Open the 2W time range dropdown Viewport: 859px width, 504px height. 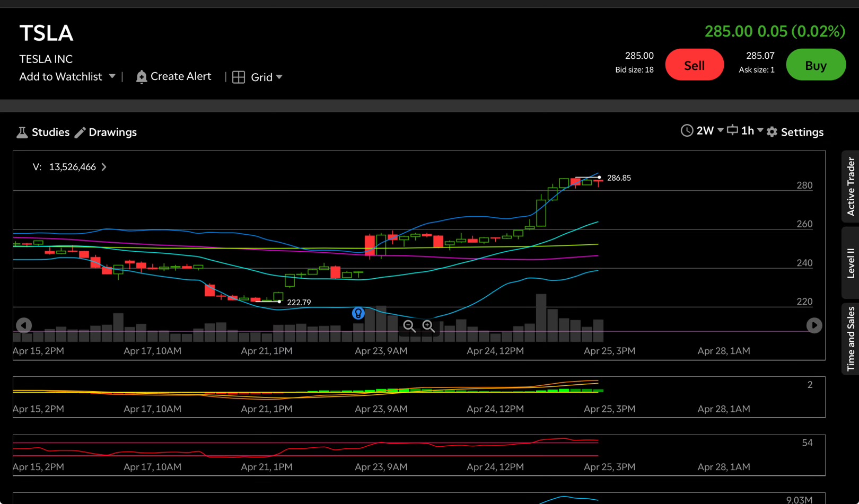pos(720,130)
